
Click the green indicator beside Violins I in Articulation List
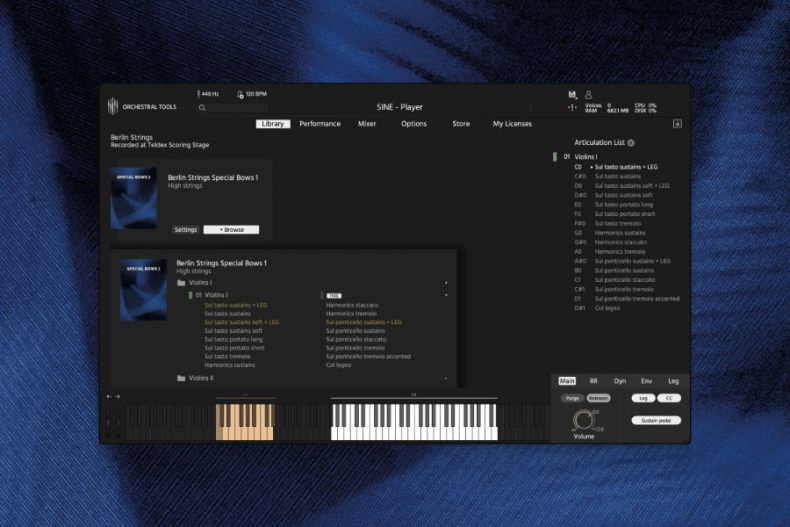555,157
